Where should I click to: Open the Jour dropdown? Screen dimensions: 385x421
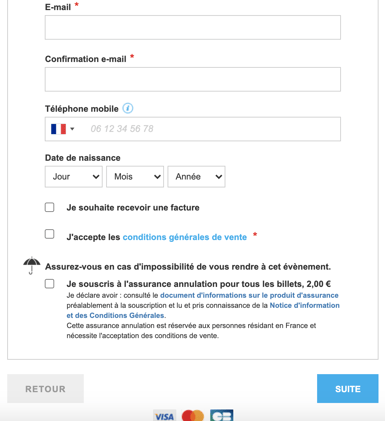coord(74,177)
